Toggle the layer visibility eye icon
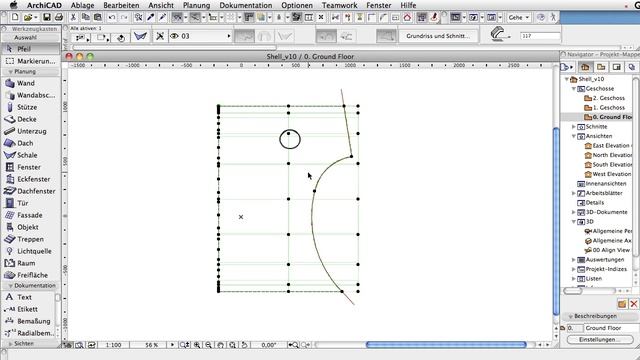Screen dimensions: 640x360 click(x=175, y=36)
